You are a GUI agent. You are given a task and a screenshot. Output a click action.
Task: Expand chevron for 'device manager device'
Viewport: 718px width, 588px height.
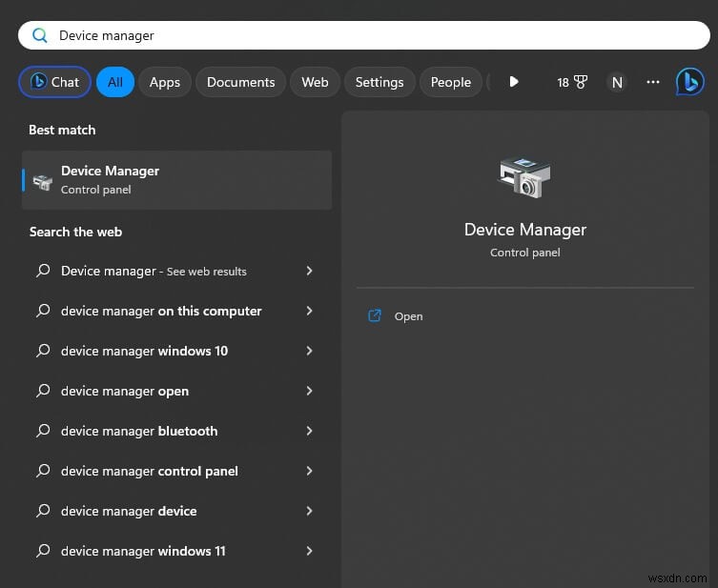pos(310,511)
